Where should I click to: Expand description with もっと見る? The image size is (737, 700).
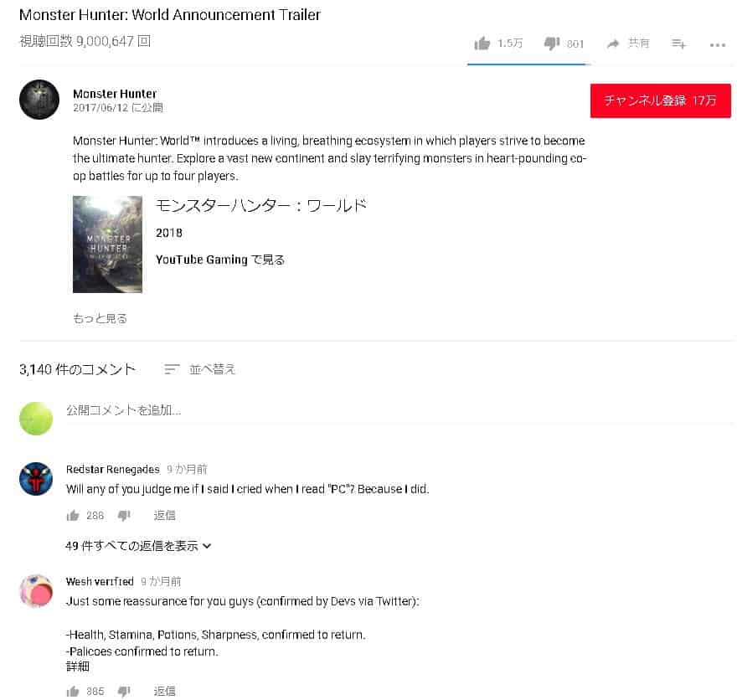pyautogui.click(x=100, y=318)
